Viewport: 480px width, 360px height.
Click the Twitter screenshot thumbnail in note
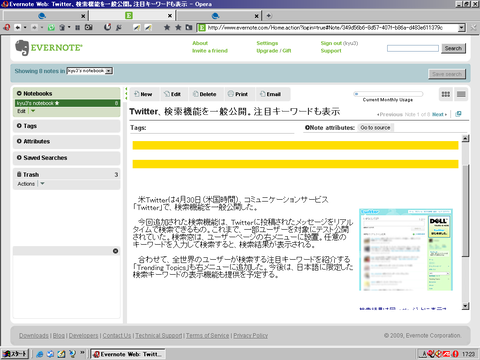(x=406, y=250)
